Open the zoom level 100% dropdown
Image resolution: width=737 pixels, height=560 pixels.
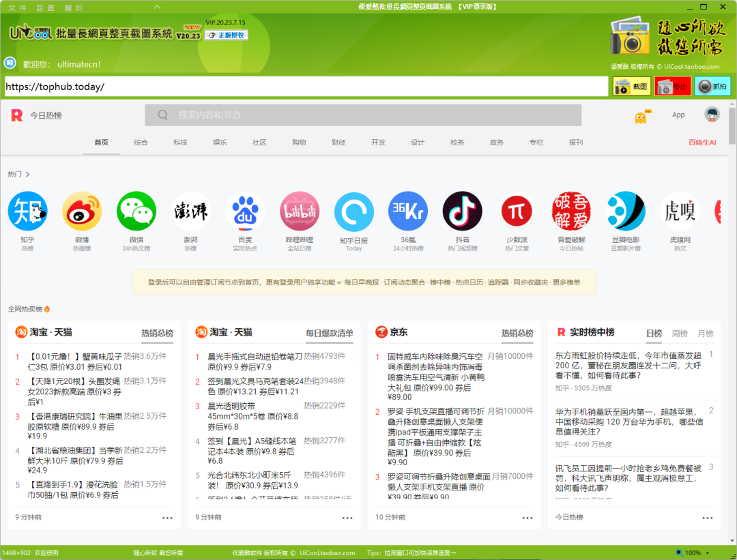[x=693, y=552]
